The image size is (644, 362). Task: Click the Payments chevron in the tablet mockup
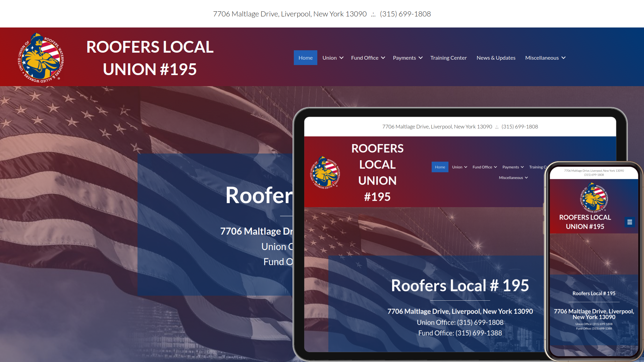[x=522, y=167]
